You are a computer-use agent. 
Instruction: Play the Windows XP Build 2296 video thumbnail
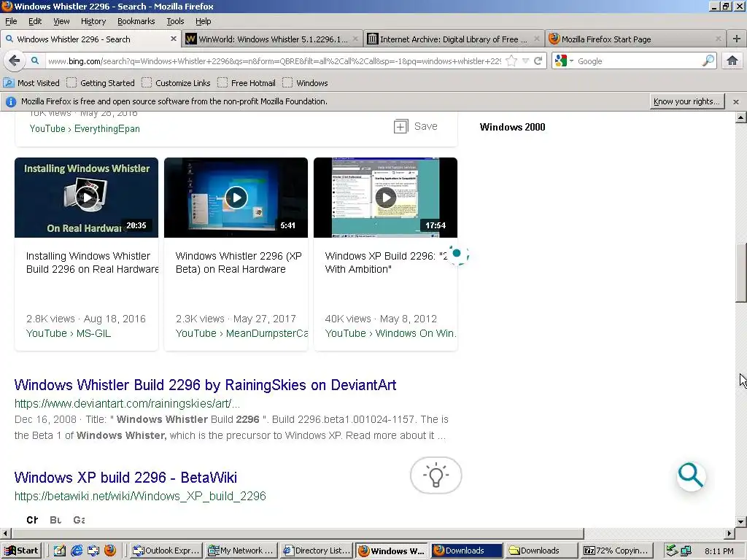pos(385,197)
